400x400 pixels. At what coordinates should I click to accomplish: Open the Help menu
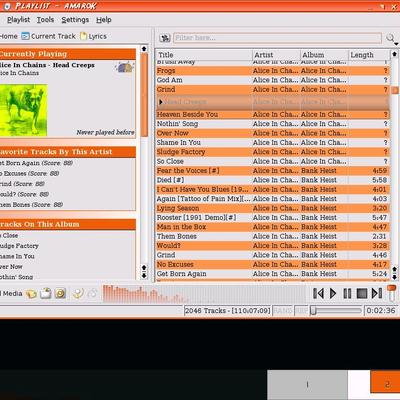click(x=104, y=20)
